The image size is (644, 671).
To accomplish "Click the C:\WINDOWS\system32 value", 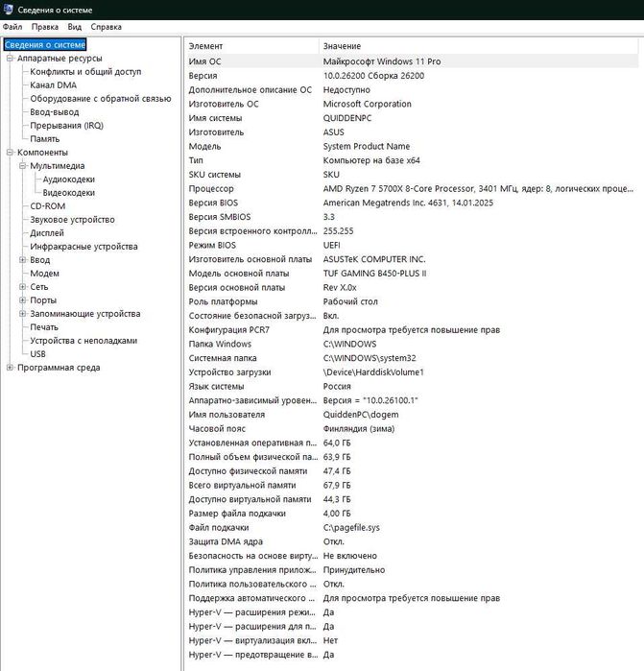I will pyautogui.click(x=370, y=358).
